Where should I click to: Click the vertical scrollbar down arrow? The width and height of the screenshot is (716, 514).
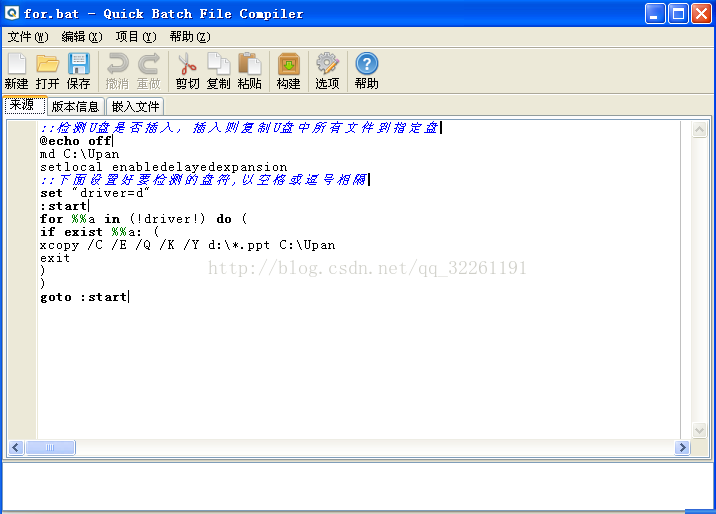pos(700,430)
